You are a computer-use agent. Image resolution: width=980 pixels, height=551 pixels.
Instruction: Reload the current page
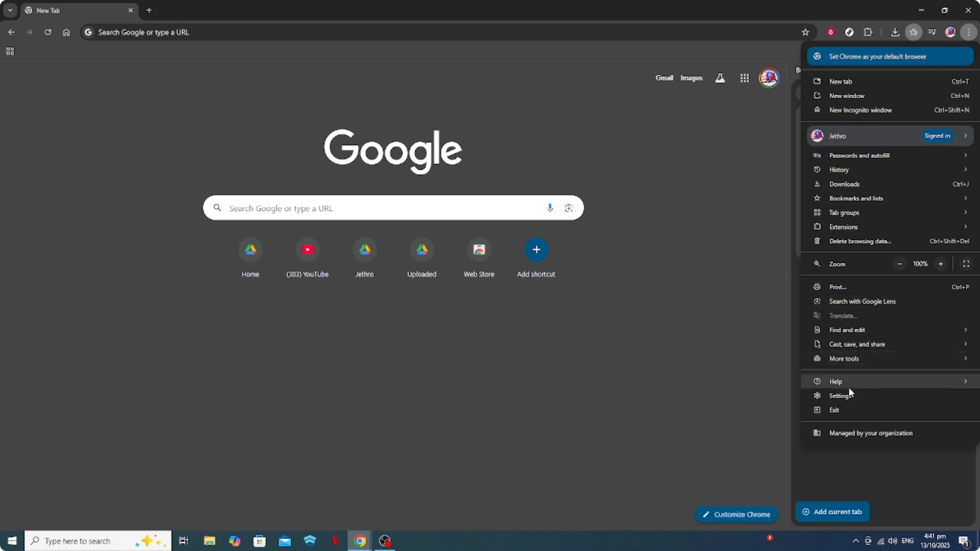pos(48,32)
